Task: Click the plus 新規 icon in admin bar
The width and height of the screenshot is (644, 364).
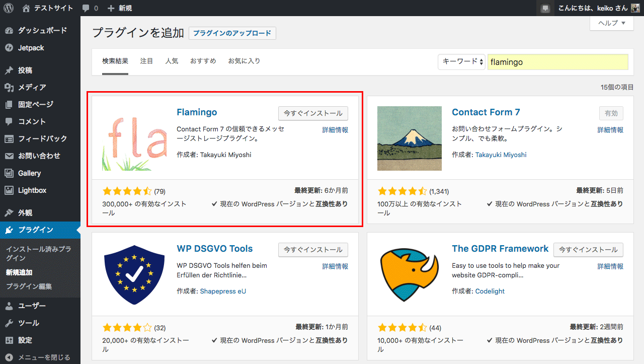Action: pyautogui.click(x=111, y=9)
